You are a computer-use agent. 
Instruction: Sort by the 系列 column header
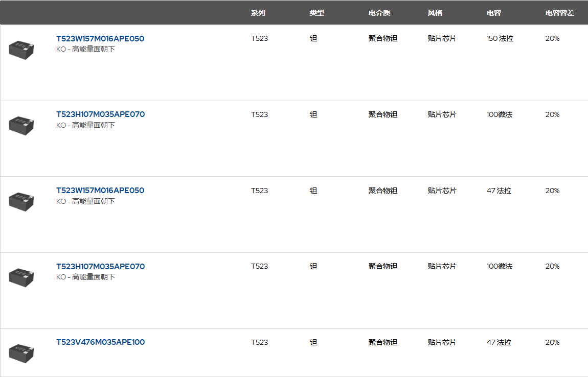tap(258, 13)
